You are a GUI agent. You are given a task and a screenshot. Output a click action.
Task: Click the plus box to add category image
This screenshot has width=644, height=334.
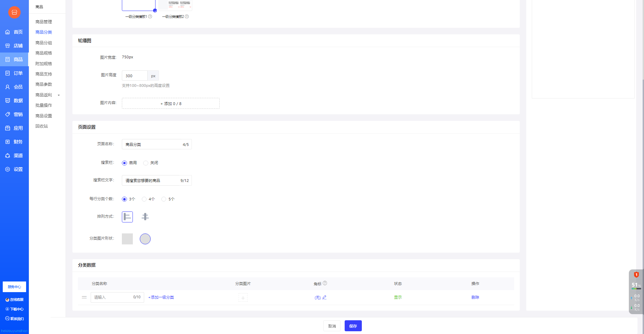(x=243, y=298)
